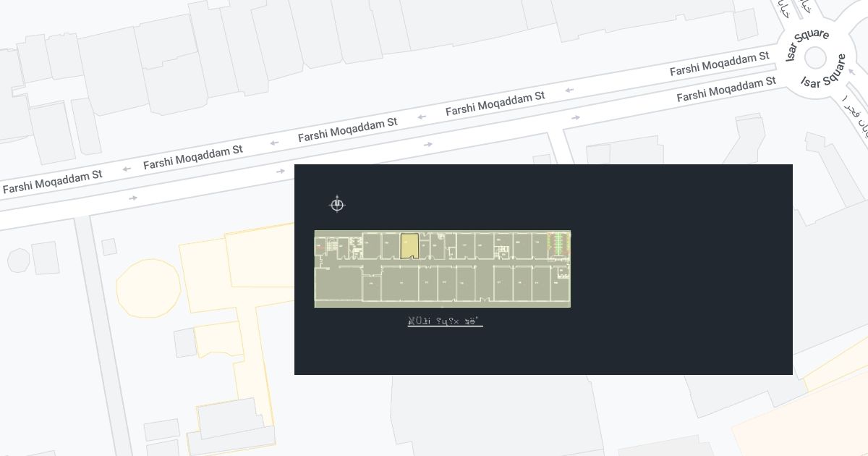
Task: Click the upper Isar Square label
Action: point(806,45)
